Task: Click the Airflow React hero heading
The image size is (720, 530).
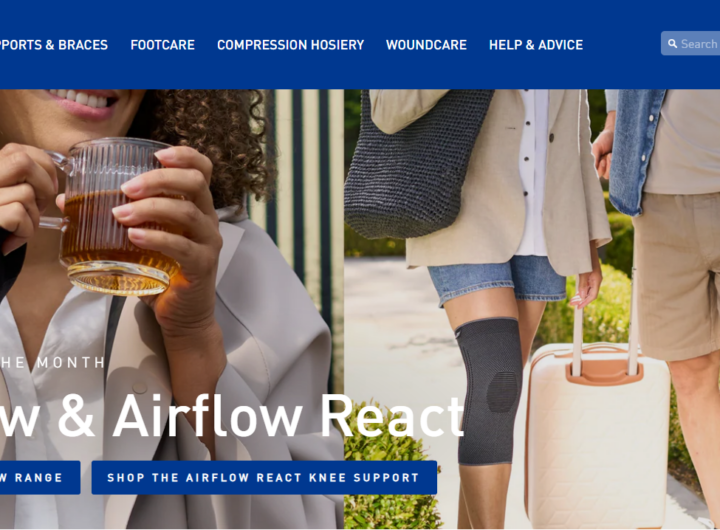Action: coord(232,417)
